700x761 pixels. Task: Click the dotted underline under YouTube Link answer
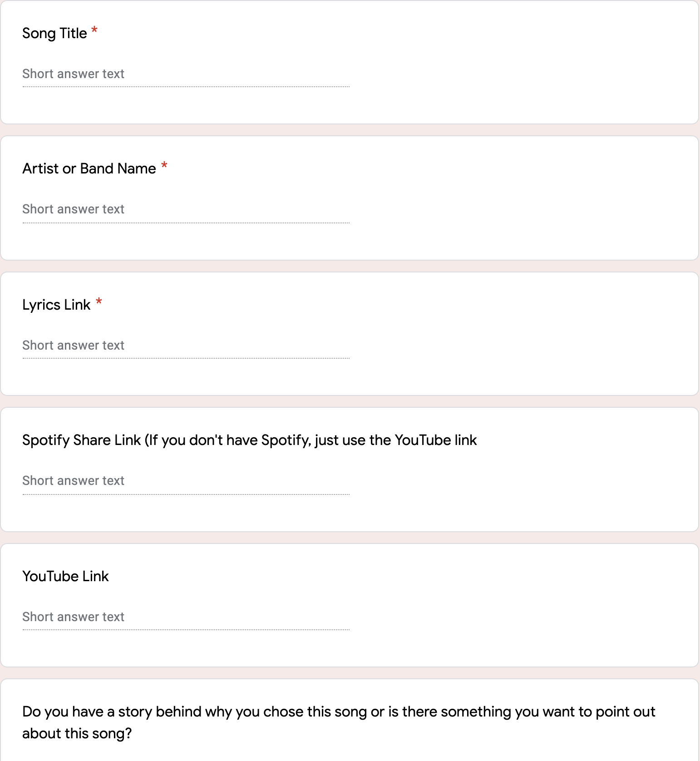click(186, 630)
